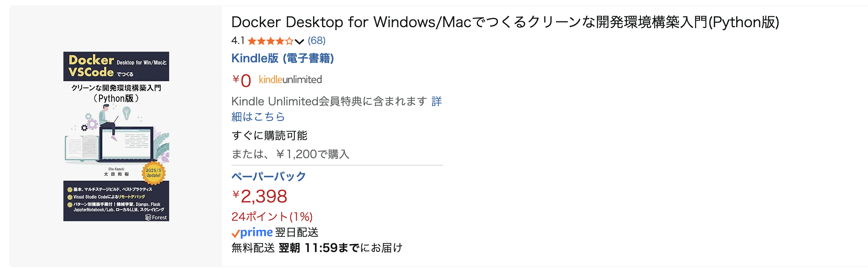Click the 翌日配送 delivery label
The image size is (868, 269).
click(297, 232)
